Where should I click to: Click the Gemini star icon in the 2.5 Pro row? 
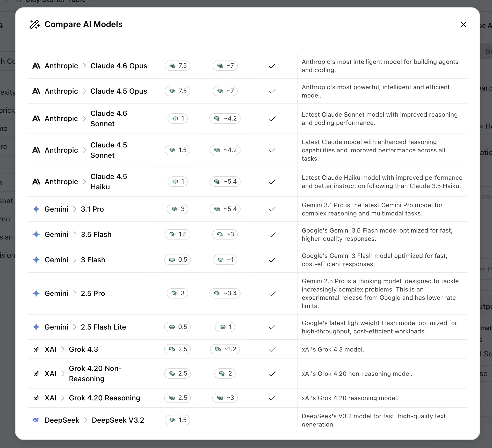point(36,293)
